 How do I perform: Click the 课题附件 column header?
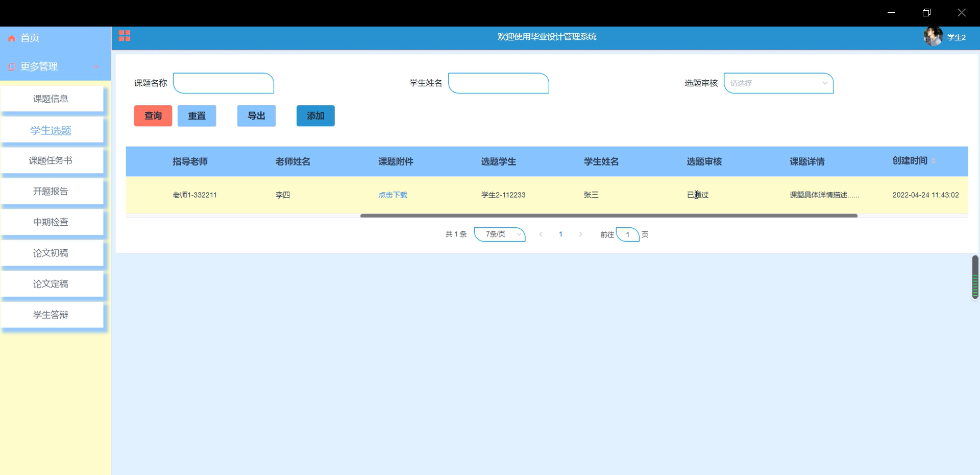click(396, 161)
